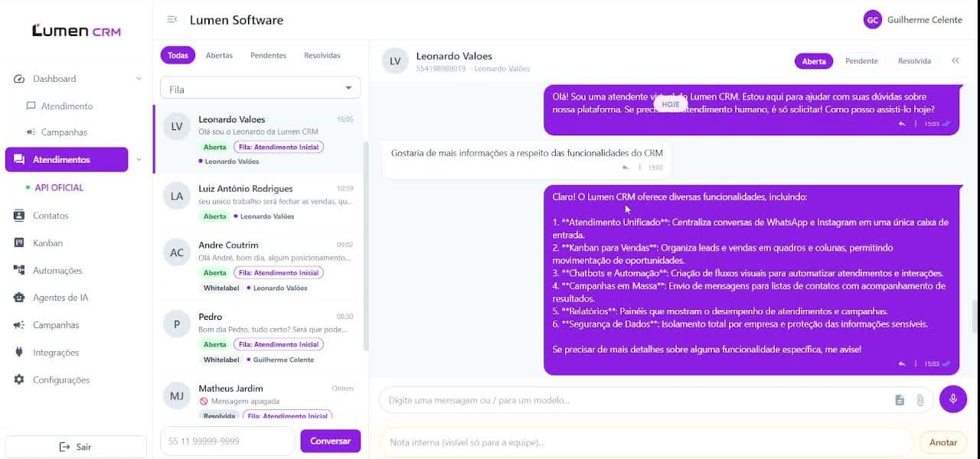Click reply arrow on the 'Claro! O Lumen CRM' message
Screen dimensions: 980x459
click(x=902, y=364)
